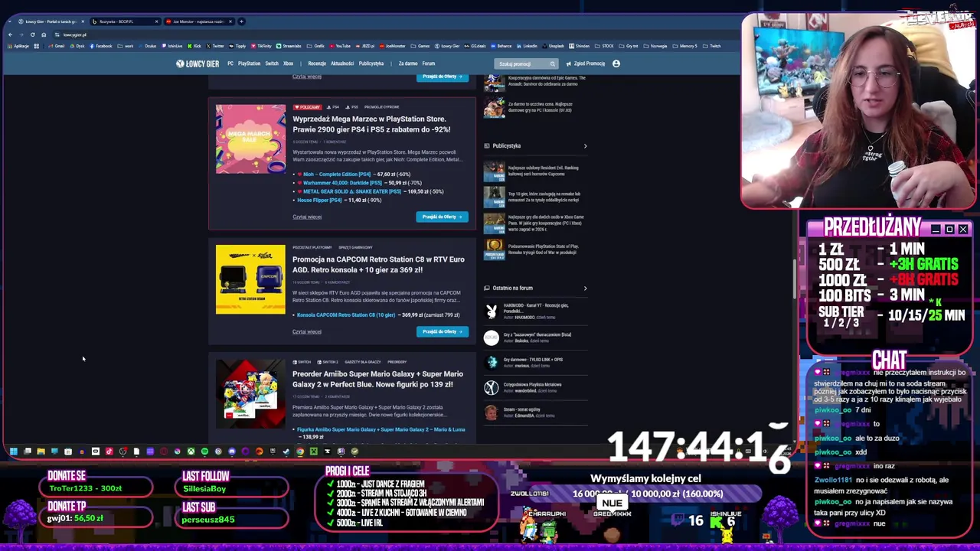Open the Forum menu item
The height and width of the screenshot is (551, 980).
pos(429,64)
